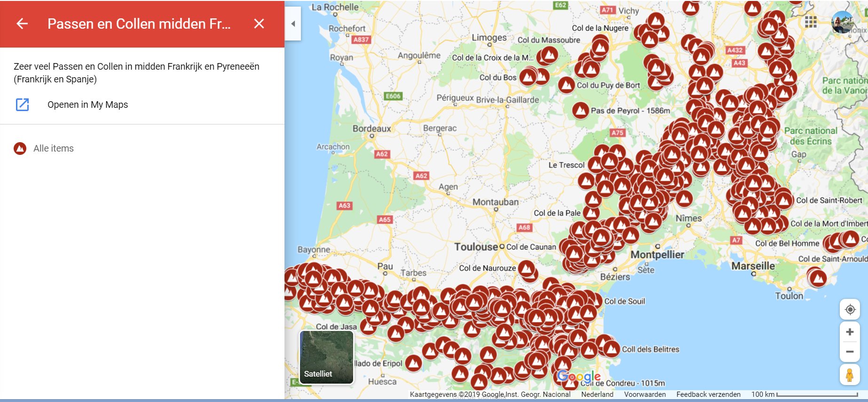The height and width of the screenshot is (402, 868).
Task: Click the Col de Naurouze marker
Action: click(x=526, y=269)
